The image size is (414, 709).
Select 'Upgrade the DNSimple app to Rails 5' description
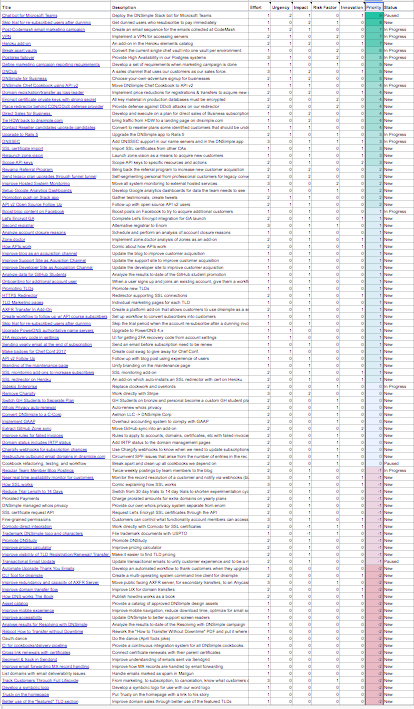pyautogui.click(x=179, y=134)
